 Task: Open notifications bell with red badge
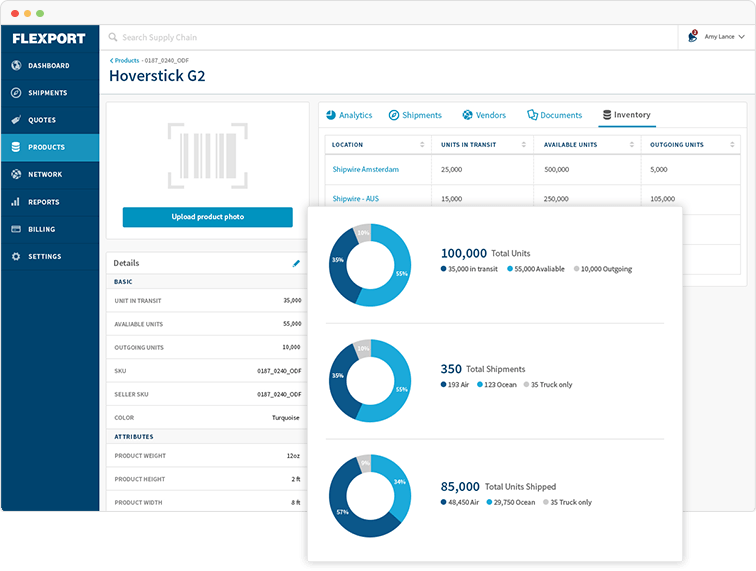[693, 36]
